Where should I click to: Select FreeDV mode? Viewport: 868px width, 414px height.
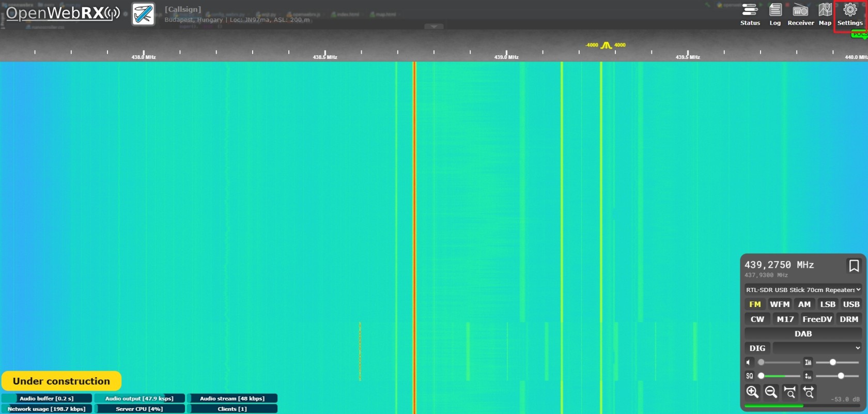tap(817, 319)
